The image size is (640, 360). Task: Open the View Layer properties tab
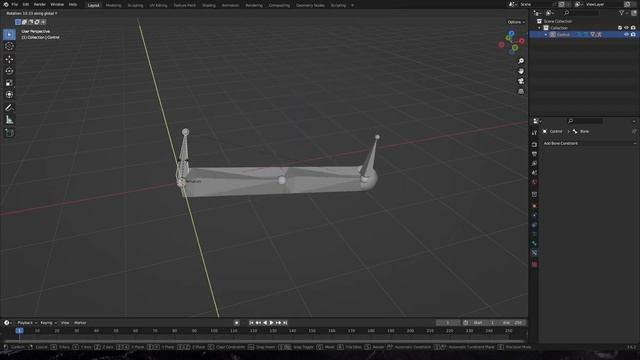[534, 163]
